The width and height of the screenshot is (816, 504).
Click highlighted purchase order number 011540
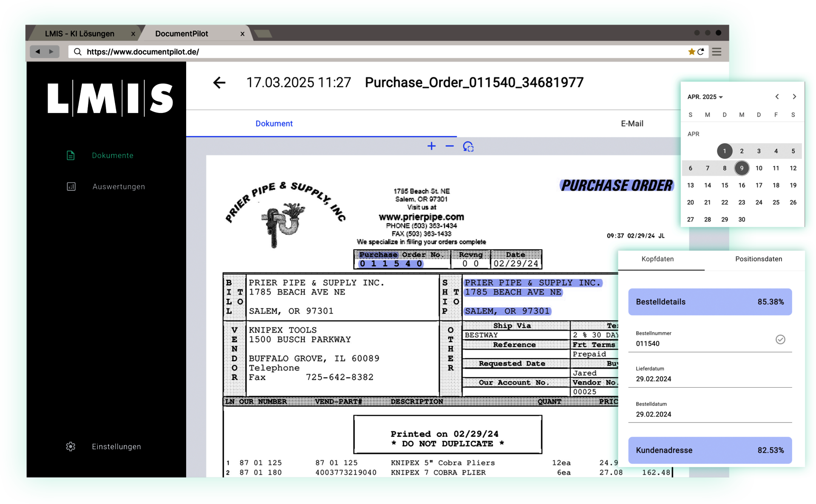391,264
